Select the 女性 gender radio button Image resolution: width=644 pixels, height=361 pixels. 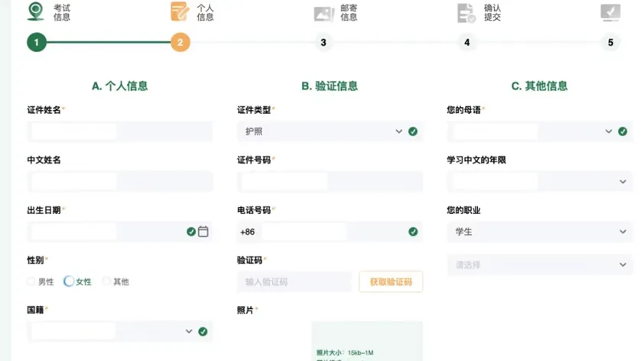pyautogui.click(x=69, y=281)
